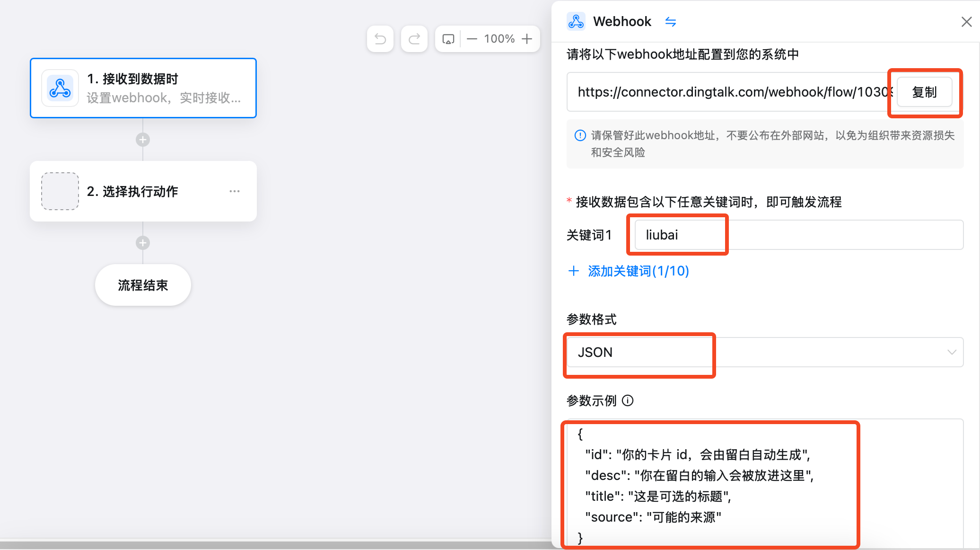Click the 100% zoom level value
The image size is (980, 550).
(x=499, y=39)
